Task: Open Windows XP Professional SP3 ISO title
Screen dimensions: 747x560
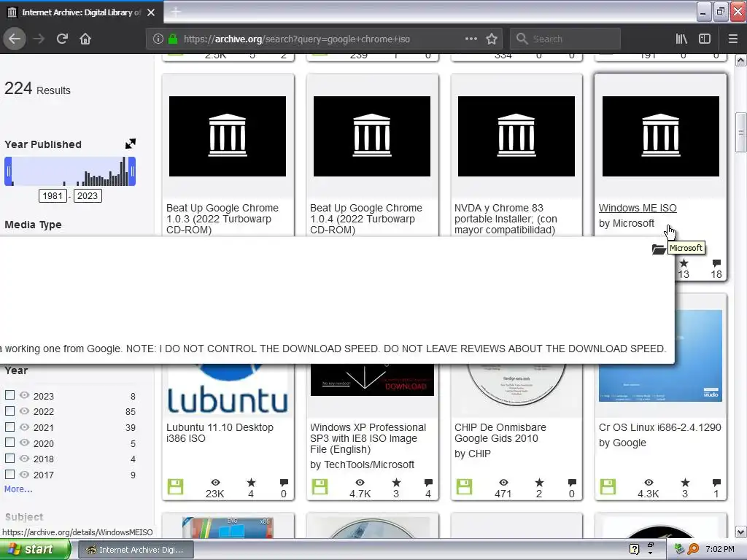Action: [x=368, y=438]
